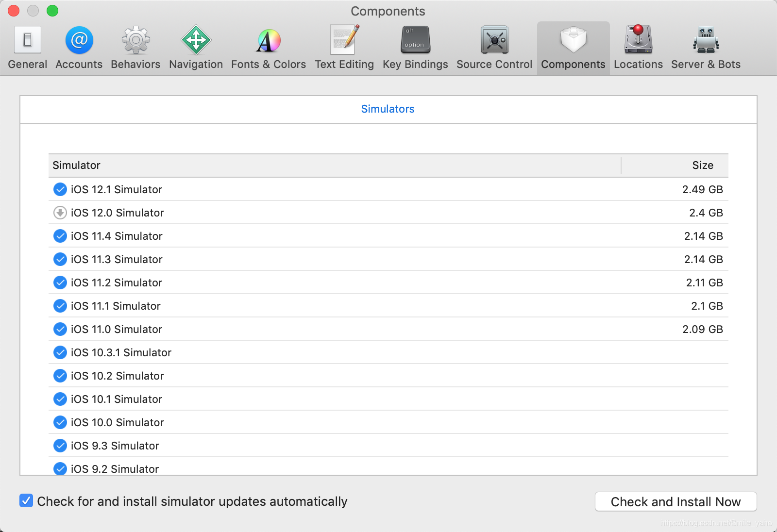Switch to Locations tab label
The width and height of the screenshot is (777, 532).
[x=638, y=65]
